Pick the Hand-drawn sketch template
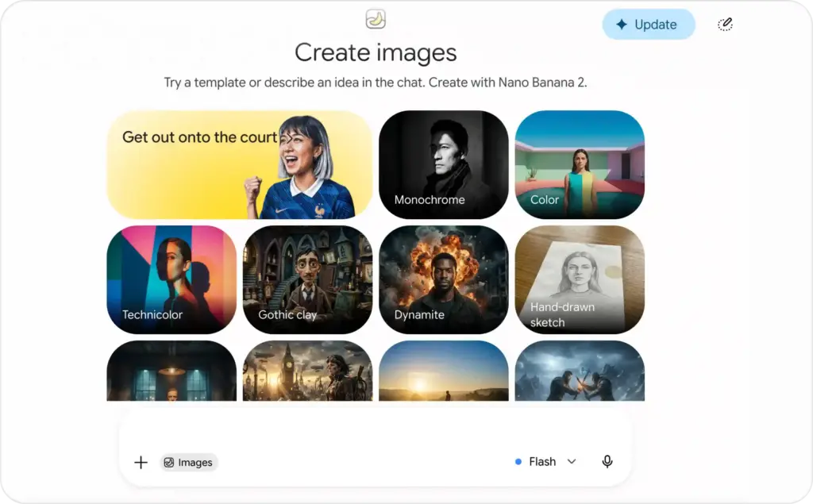The height and width of the screenshot is (504, 813). [x=580, y=280]
